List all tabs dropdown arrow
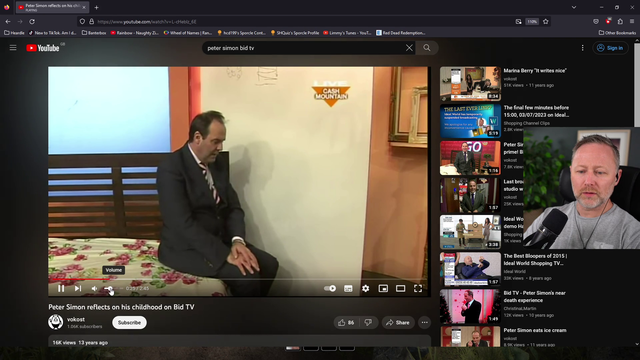 tap(574, 7)
